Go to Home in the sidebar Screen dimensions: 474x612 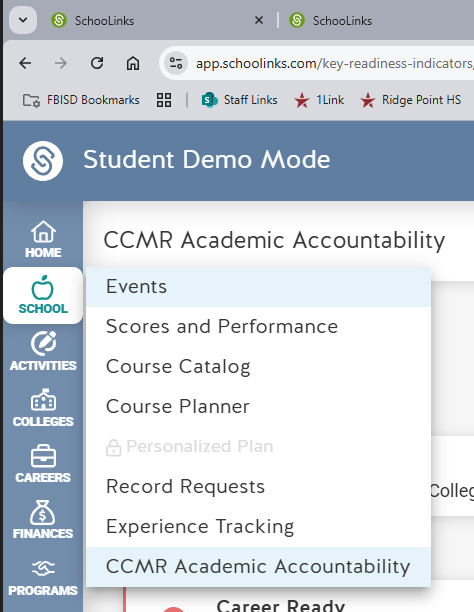tap(43, 239)
